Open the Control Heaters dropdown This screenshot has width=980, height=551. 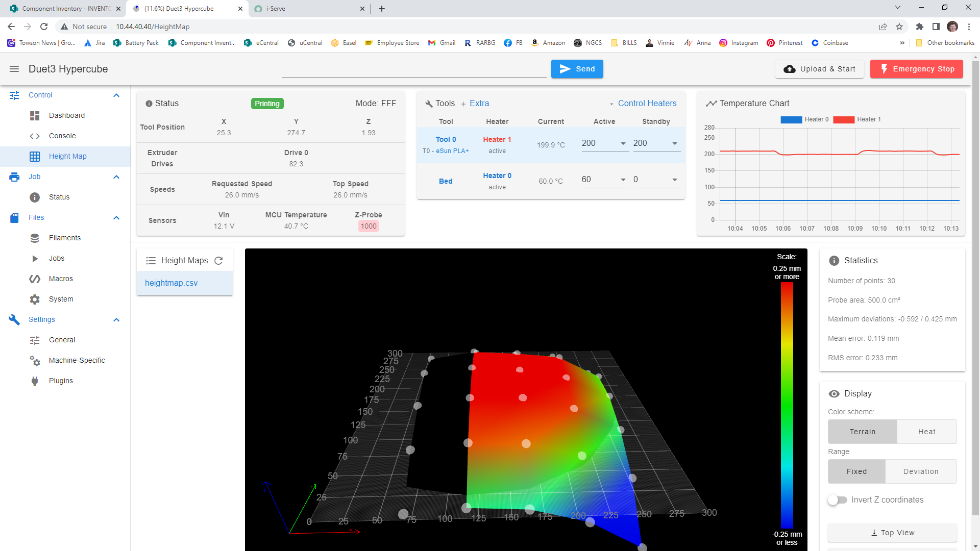[643, 104]
